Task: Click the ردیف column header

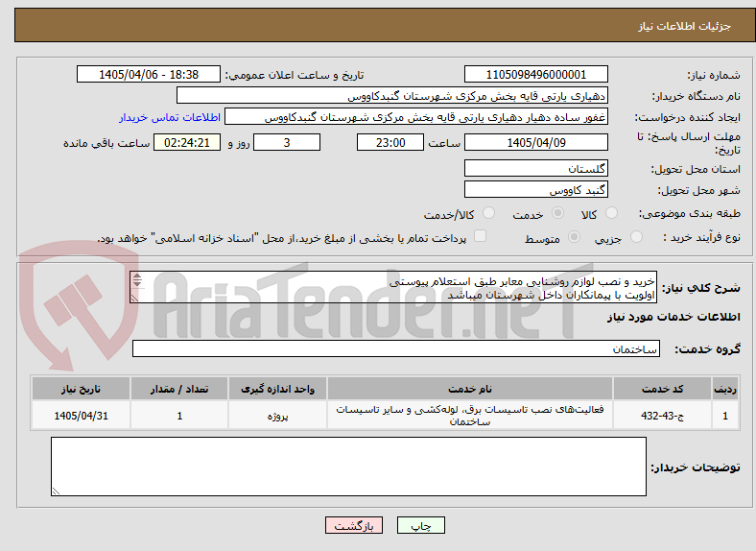Action: 725,389
